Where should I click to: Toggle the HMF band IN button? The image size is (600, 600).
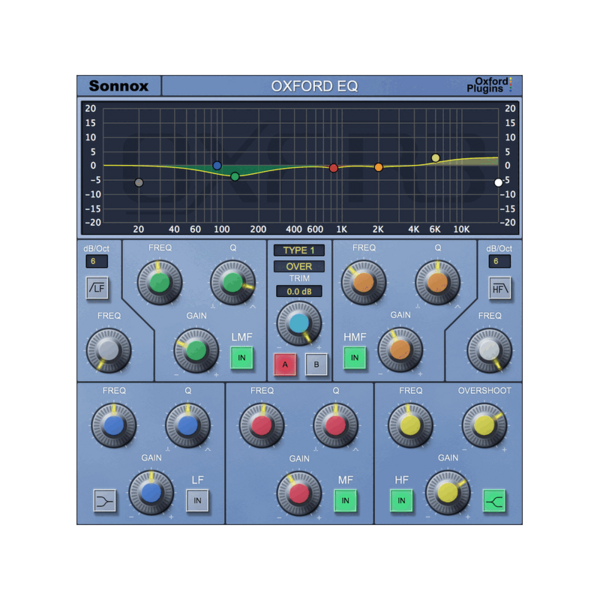pos(355,358)
